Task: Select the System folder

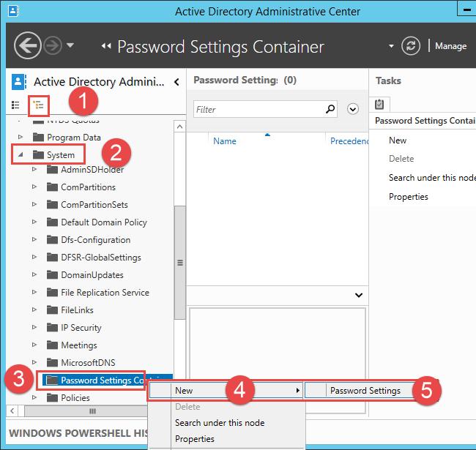Action: [53, 155]
